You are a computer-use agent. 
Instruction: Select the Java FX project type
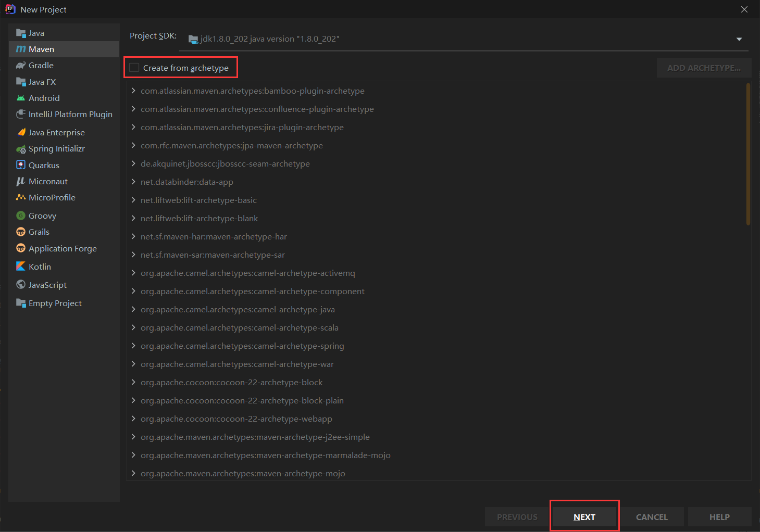click(42, 82)
